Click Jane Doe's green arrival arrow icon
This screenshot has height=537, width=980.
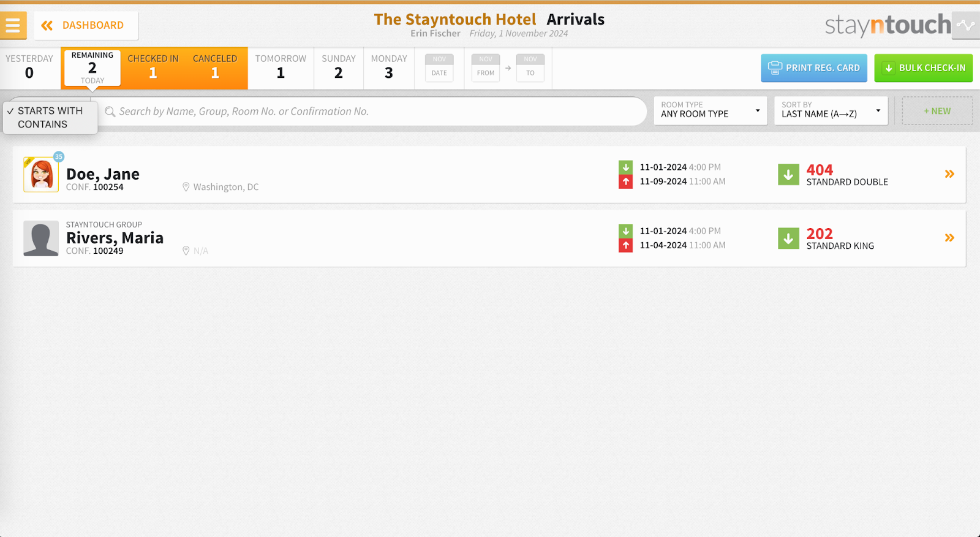tap(625, 167)
